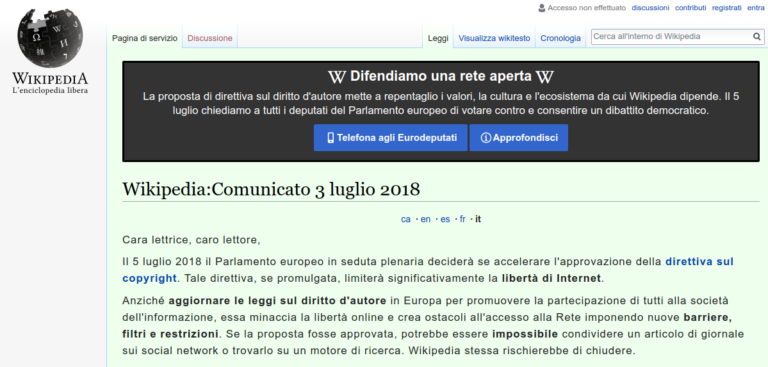Click the bold text libertà di Internet
Viewport: 768px width, 367px height.
(x=551, y=278)
